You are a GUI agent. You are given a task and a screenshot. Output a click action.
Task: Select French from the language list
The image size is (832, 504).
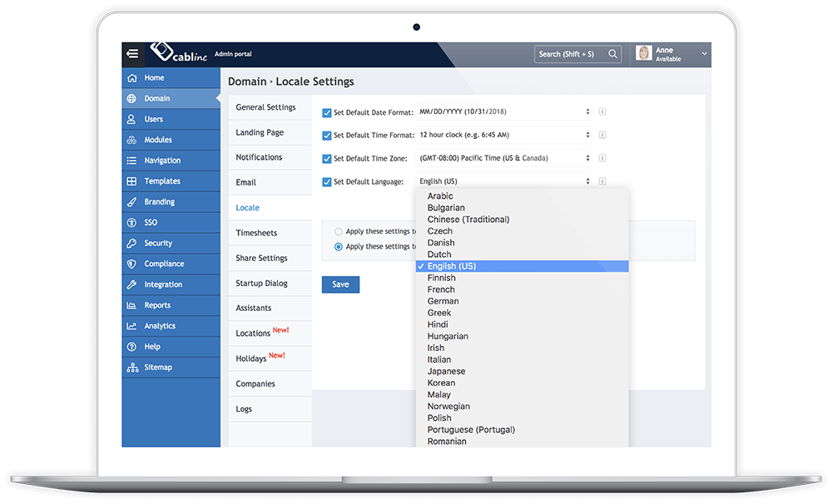441,289
